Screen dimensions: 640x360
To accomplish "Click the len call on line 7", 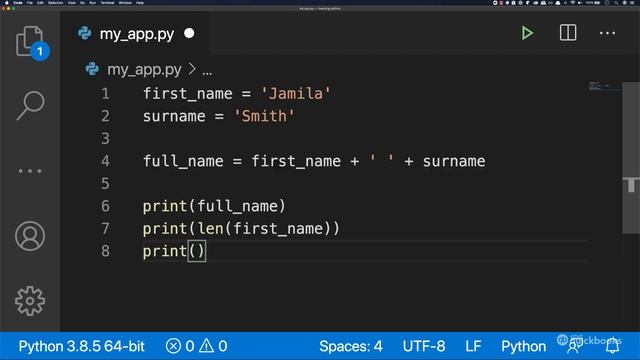I will [x=210, y=228].
